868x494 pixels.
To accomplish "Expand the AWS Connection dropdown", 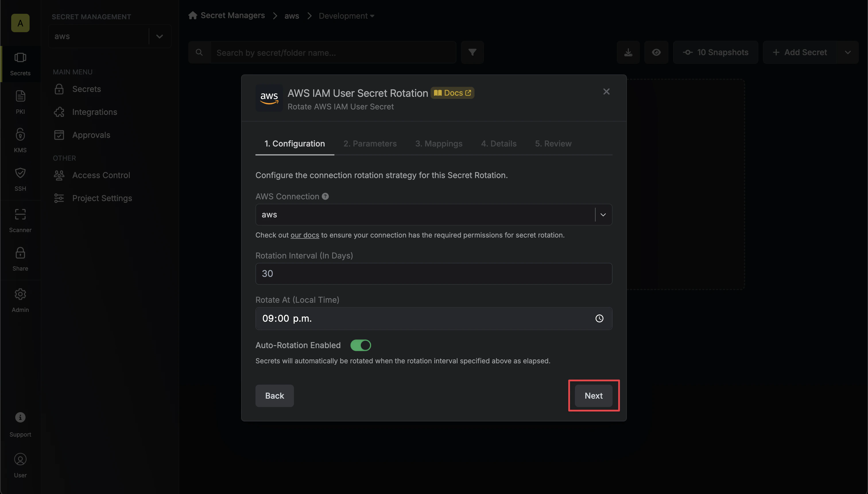I will (x=603, y=215).
